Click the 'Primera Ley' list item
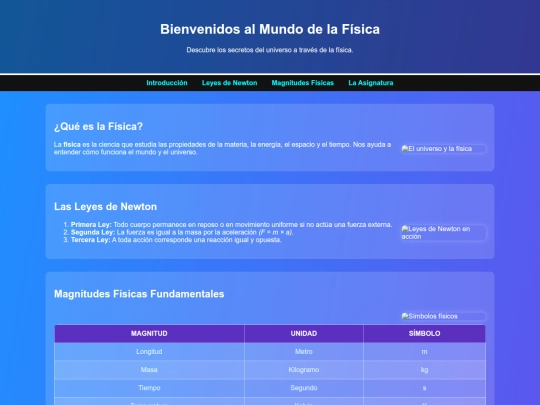 click(231, 225)
